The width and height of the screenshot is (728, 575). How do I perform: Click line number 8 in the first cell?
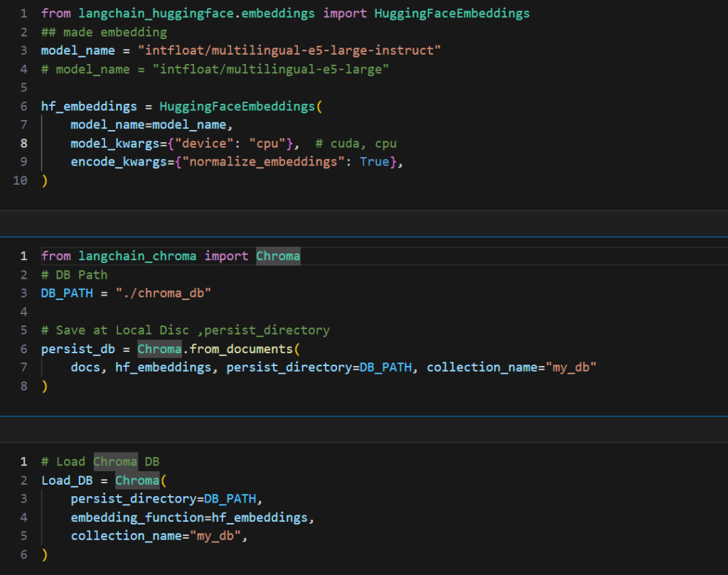[x=24, y=144]
